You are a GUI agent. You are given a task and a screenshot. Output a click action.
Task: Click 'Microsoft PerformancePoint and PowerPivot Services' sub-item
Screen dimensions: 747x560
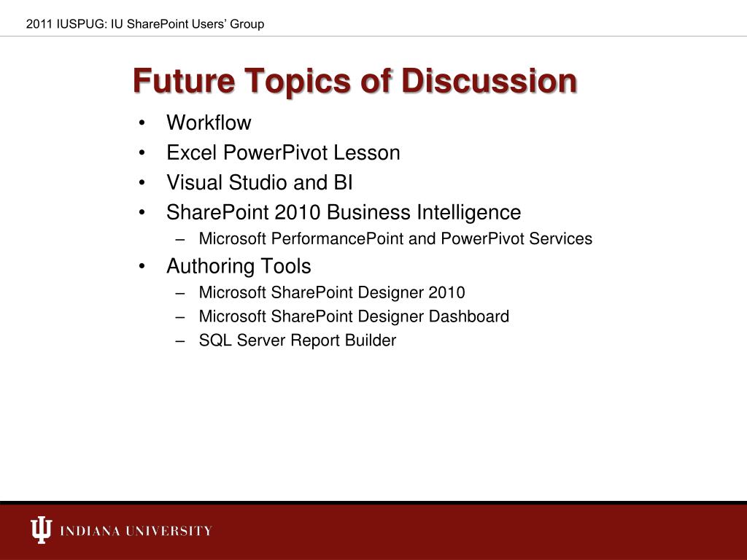point(395,238)
